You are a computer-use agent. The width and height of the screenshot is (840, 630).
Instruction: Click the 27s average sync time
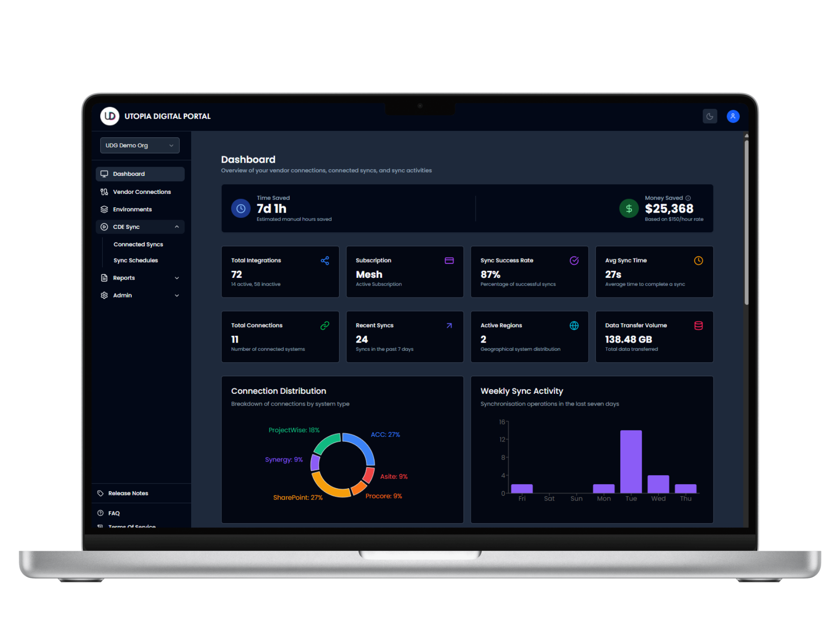coord(613,274)
